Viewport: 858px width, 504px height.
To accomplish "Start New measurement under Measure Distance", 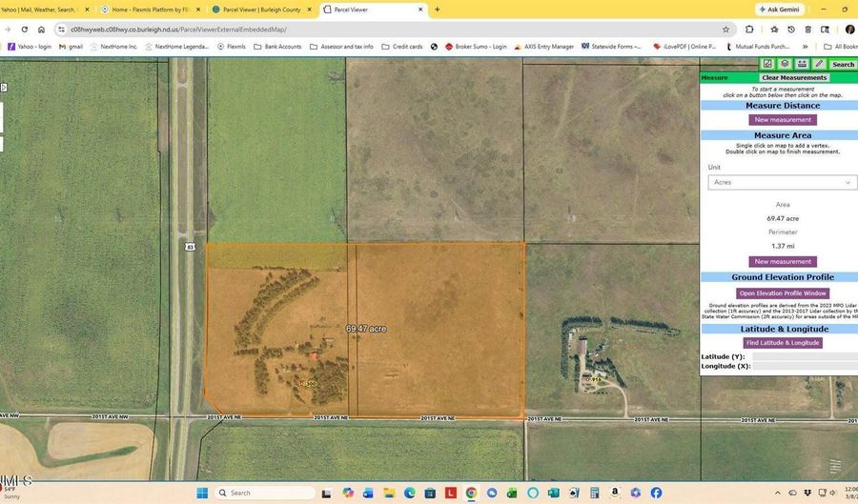I will (x=783, y=120).
